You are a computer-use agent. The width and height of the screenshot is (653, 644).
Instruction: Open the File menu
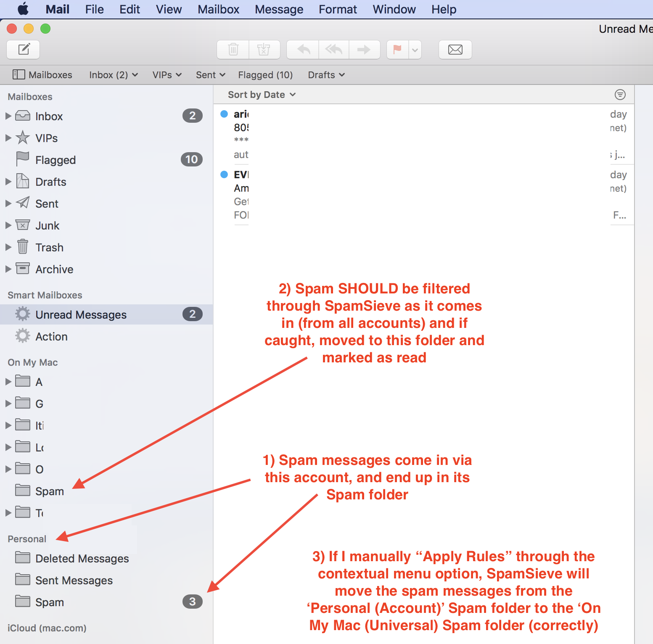[95, 9]
